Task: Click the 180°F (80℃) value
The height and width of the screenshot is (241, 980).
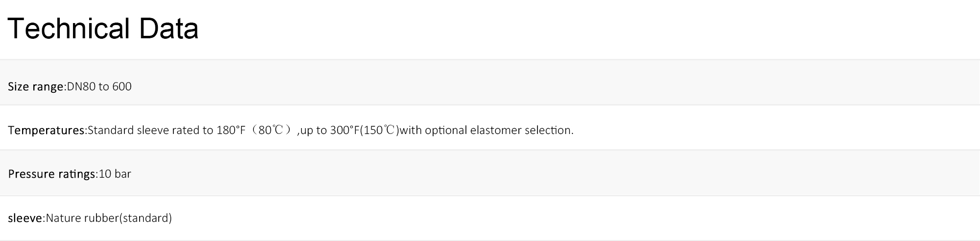Action: pyautogui.click(x=254, y=130)
